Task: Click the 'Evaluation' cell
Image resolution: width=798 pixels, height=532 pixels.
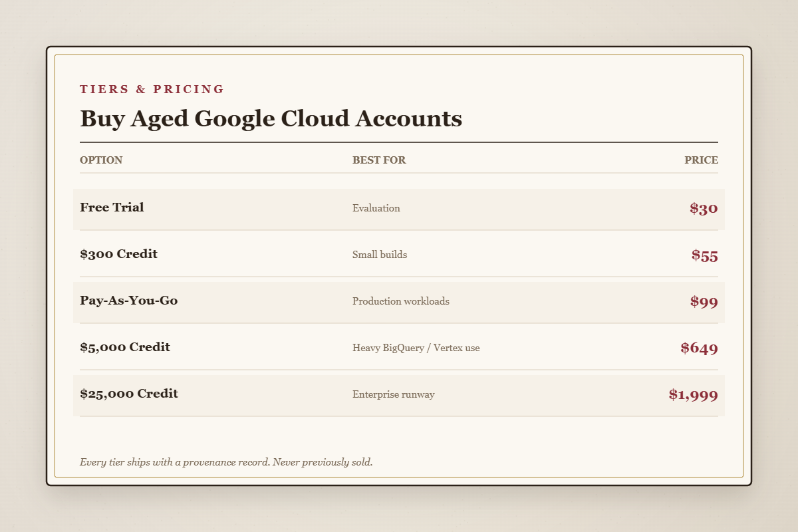Action: 376,208
